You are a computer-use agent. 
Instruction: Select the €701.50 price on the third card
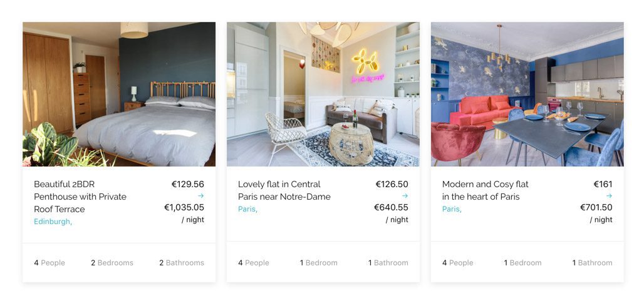[x=596, y=207]
